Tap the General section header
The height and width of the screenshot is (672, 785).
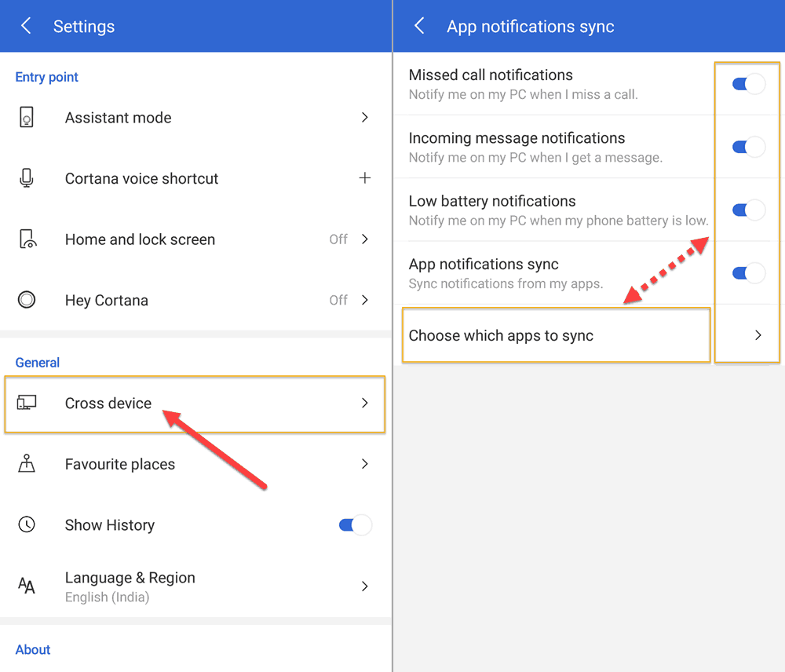37,362
